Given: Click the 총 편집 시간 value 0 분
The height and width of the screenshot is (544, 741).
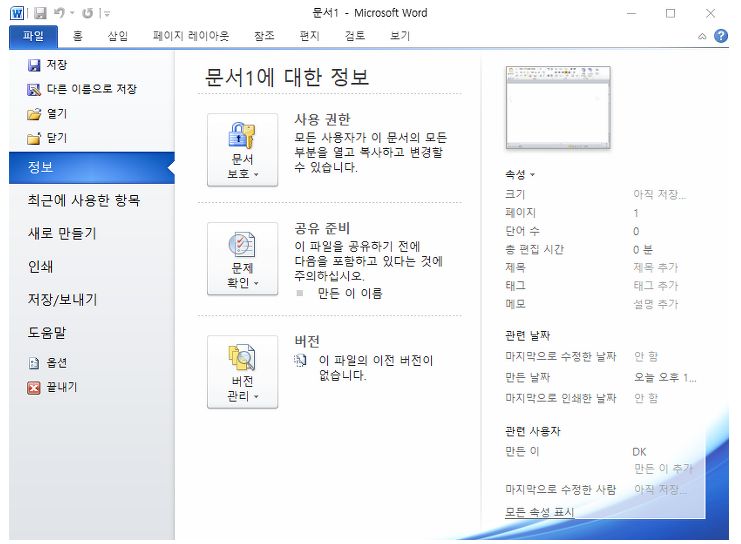Looking at the screenshot, I should pos(643,250).
